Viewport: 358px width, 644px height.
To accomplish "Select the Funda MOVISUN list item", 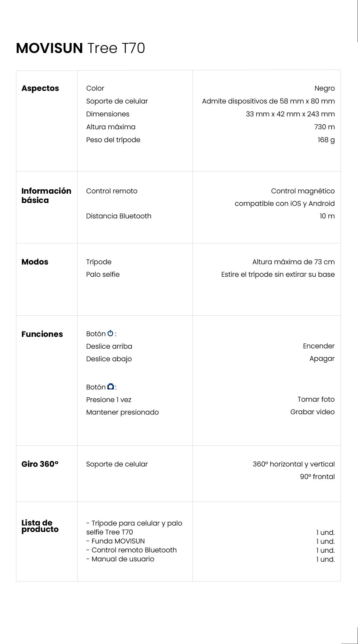I will (115, 541).
